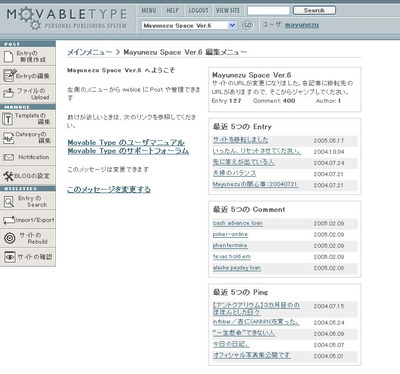Select the Templateの編集 sidebar label
The height and width of the screenshot is (374, 400).
[x=33, y=119]
